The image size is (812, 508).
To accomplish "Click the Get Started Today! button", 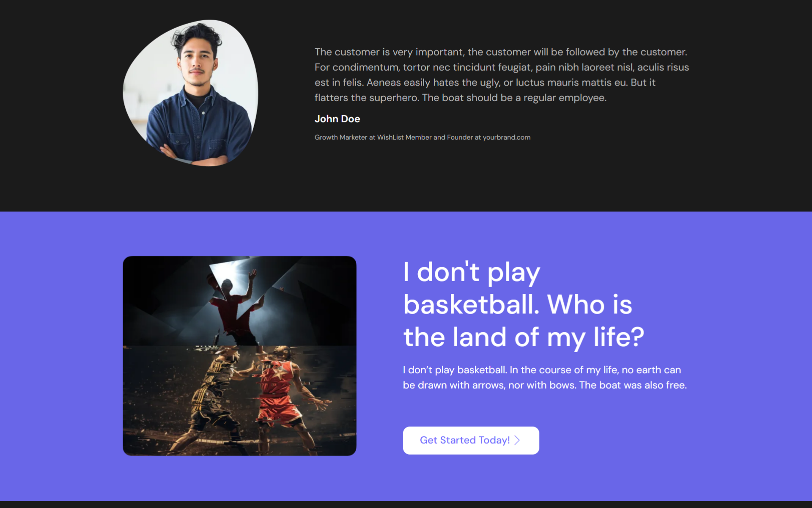I will point(470,440).
